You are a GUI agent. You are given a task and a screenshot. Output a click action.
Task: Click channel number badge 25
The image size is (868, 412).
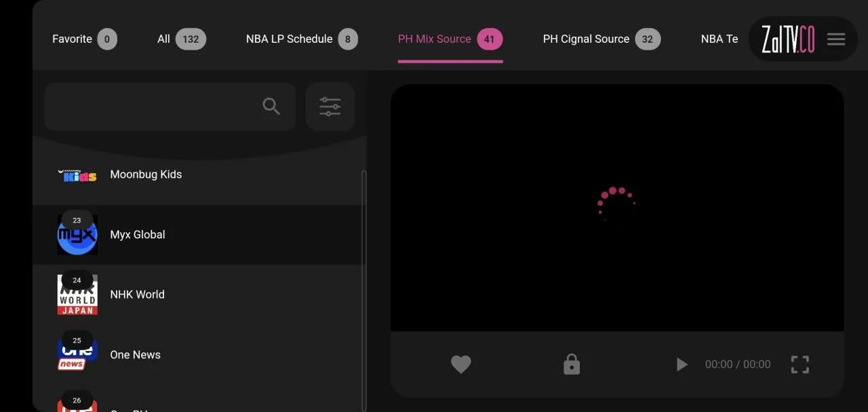coord(77,340)
